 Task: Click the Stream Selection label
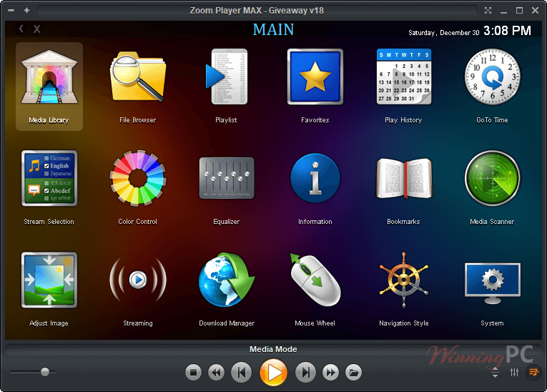click(49, 222)
